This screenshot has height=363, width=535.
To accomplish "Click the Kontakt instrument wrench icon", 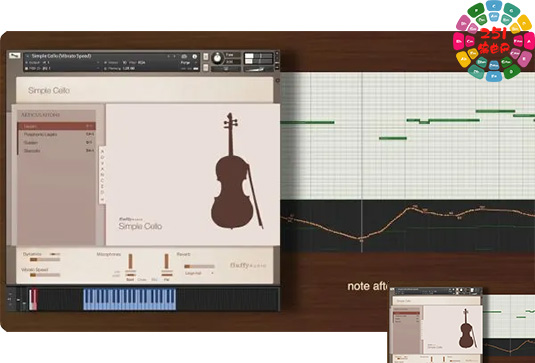I will pos(14,56).
